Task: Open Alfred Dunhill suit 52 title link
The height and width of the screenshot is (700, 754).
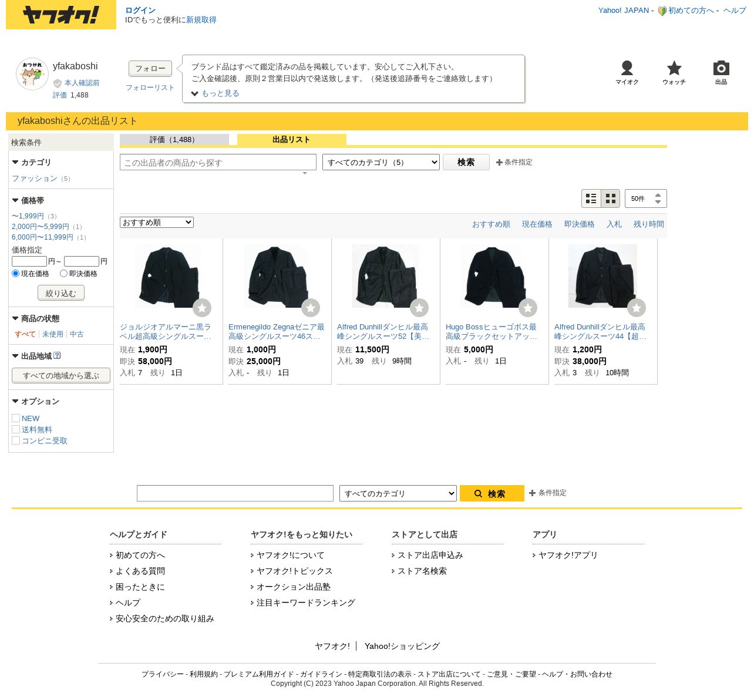Action: coord(383,332)
